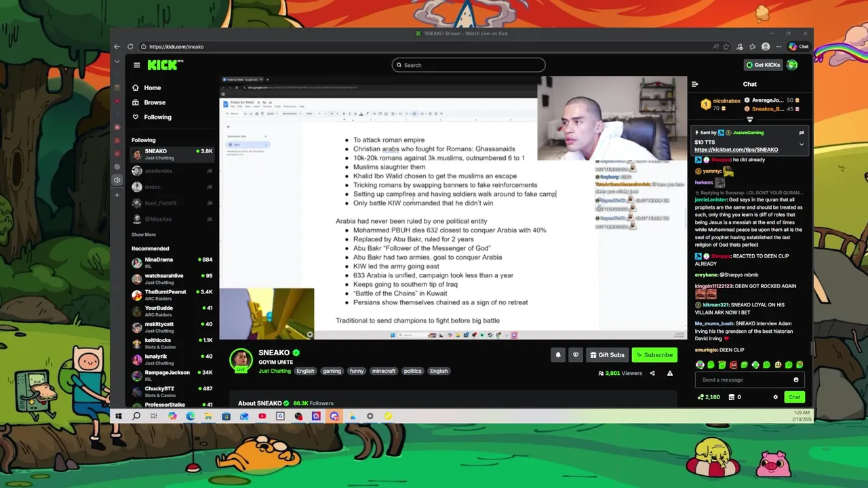This screenshot has width=868, height=488.
Task: Open the Kick hamburger menu
Action: [x=137, y=65]
